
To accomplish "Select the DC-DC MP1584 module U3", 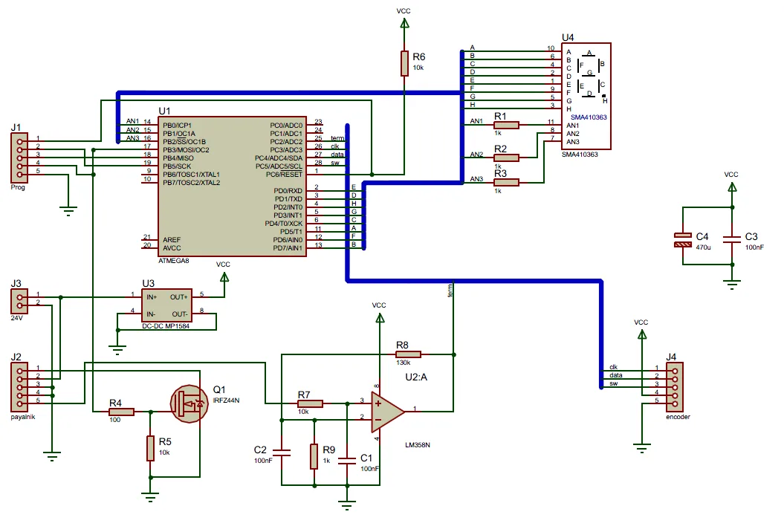I will [x=166, y=305].
